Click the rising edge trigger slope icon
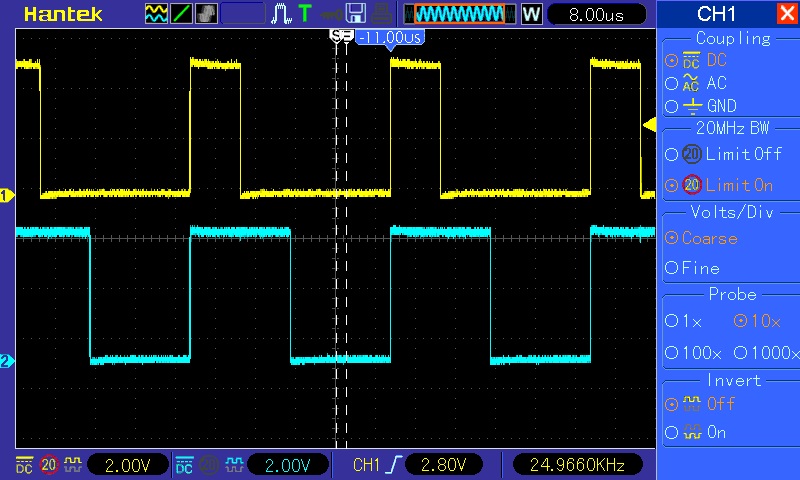 click(x=394, y=465)
